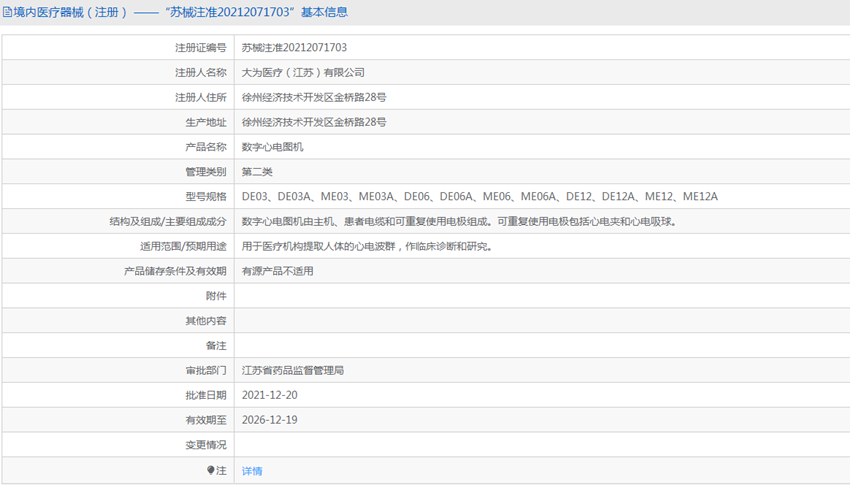The width and height of the screenshot is (850, 487).
Task: Click registrant name 大为医疗（江苏）有限公司
Action: [303, 73]
